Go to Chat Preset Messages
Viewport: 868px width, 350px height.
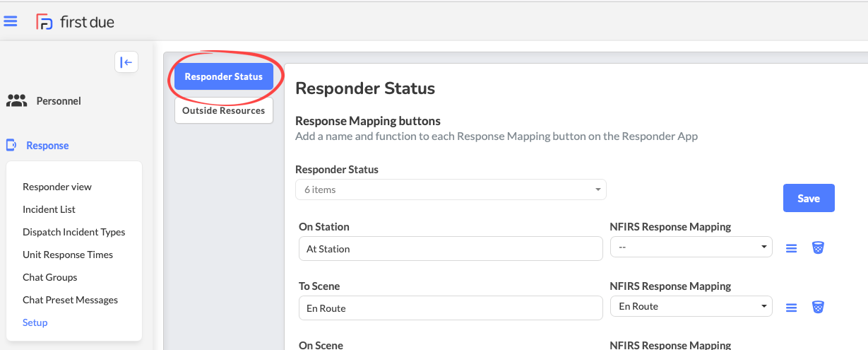click(x=70, y=300)
